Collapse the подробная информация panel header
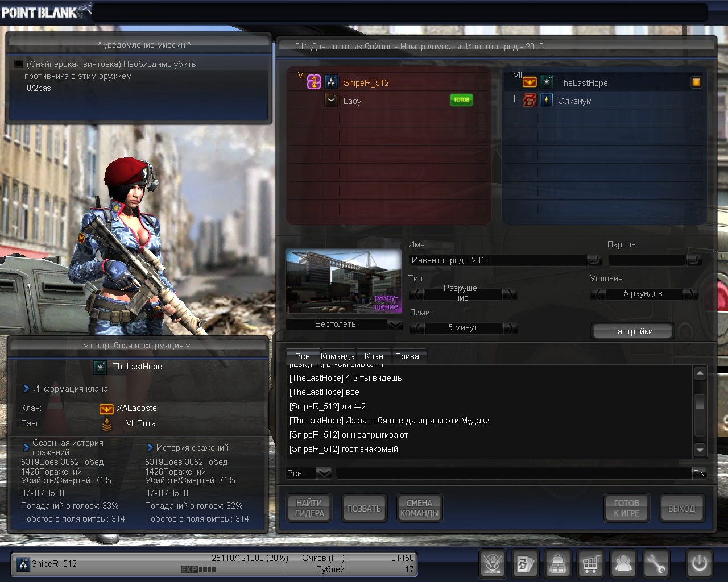 pos(138,346)
